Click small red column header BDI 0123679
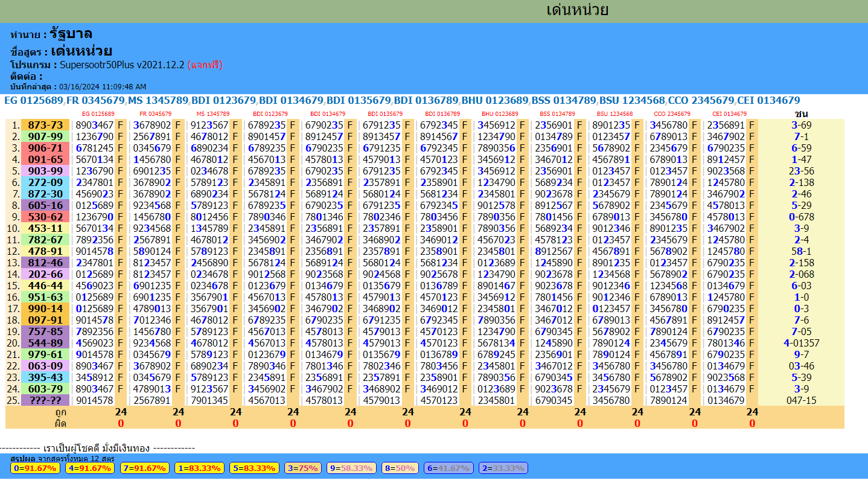Viewport: 868px width, 486px height. pyautogui.click(x=270, y=114)
